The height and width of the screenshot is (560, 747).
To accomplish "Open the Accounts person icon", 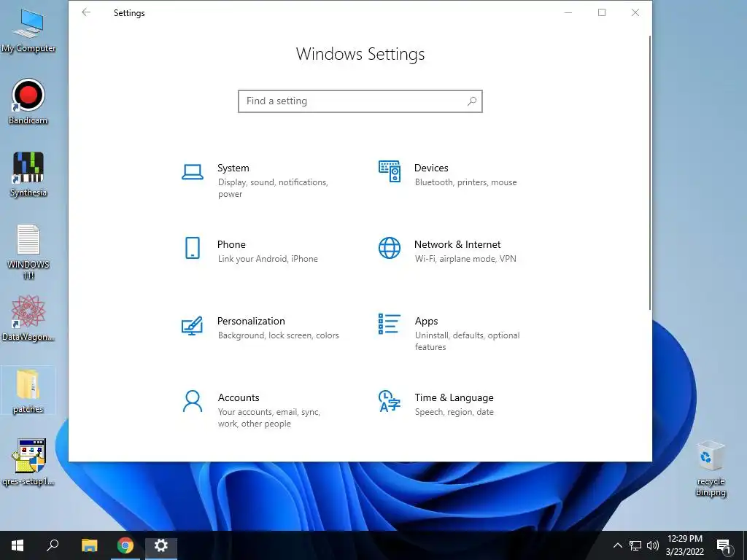I will [x=193, y=402].
